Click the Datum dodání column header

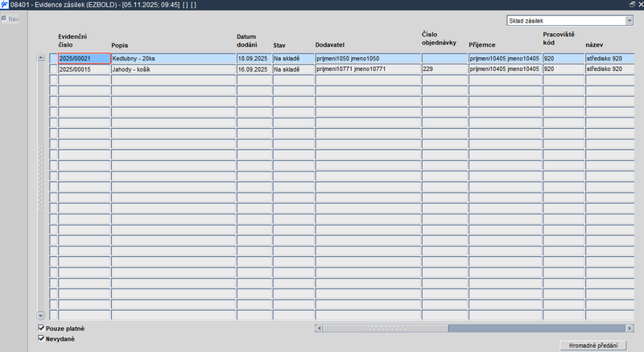247,40
